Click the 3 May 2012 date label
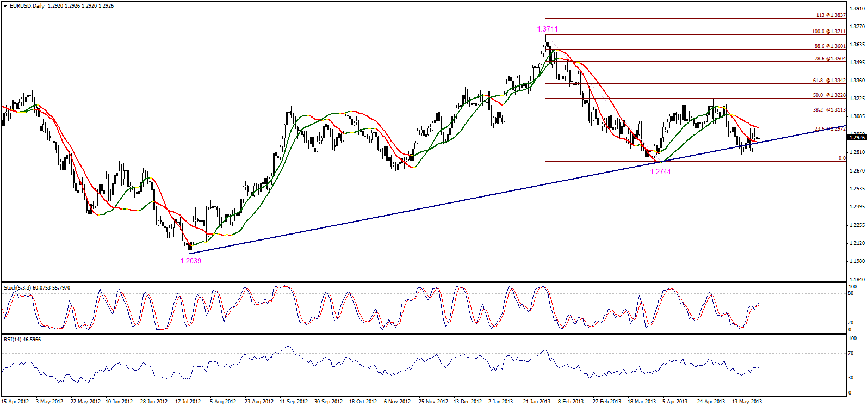 point(49,402)
